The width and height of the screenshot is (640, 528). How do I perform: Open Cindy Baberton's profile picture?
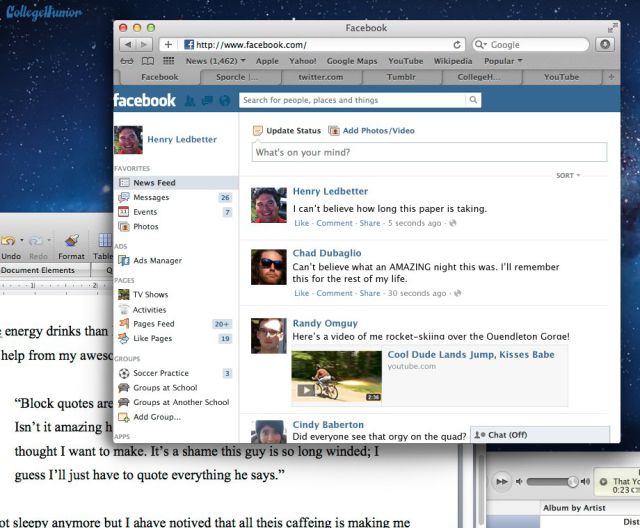pyautogui.click(x=268, y=432)
